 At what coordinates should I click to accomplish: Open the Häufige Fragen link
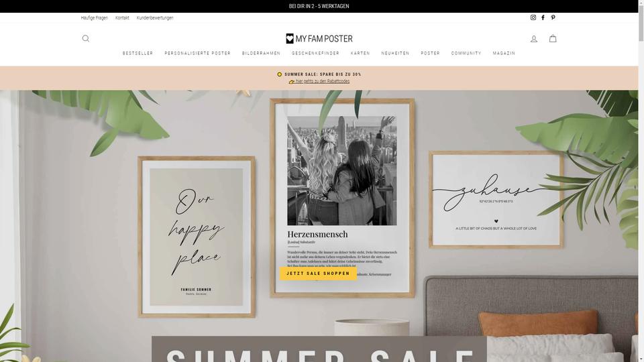tap(95, 18)
